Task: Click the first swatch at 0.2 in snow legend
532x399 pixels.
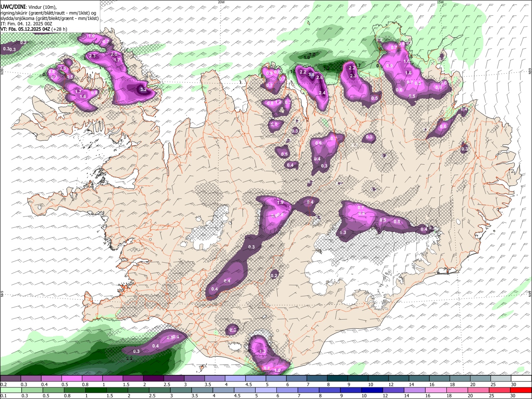Action: point(10,379)
